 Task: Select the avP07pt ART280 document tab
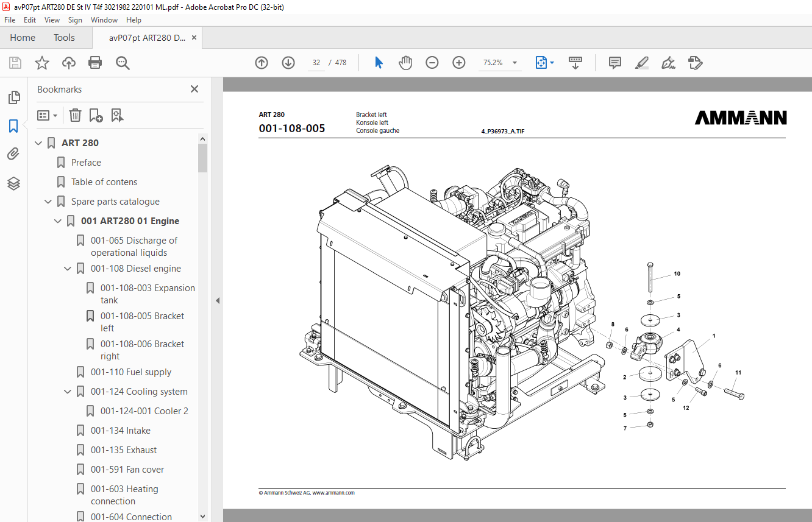click(147, 38)
